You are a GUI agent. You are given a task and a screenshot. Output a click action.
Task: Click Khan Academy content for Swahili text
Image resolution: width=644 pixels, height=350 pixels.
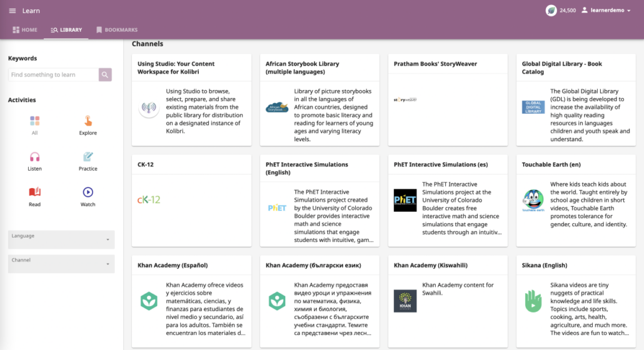[x=458, y=289]
